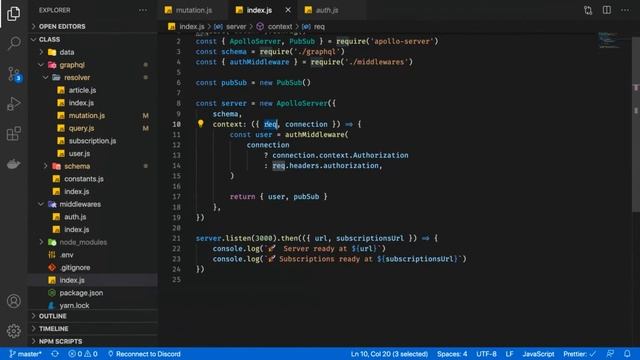Click the synchronize changes icon
Viewport: 640px width, 360px height.
tap(55, 354)
